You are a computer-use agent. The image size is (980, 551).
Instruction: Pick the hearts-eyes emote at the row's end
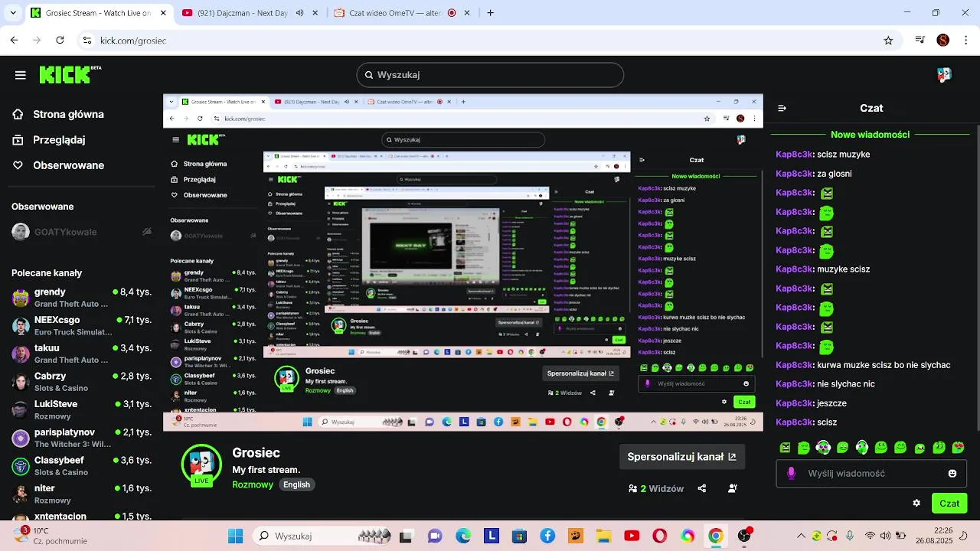(958, 448)
